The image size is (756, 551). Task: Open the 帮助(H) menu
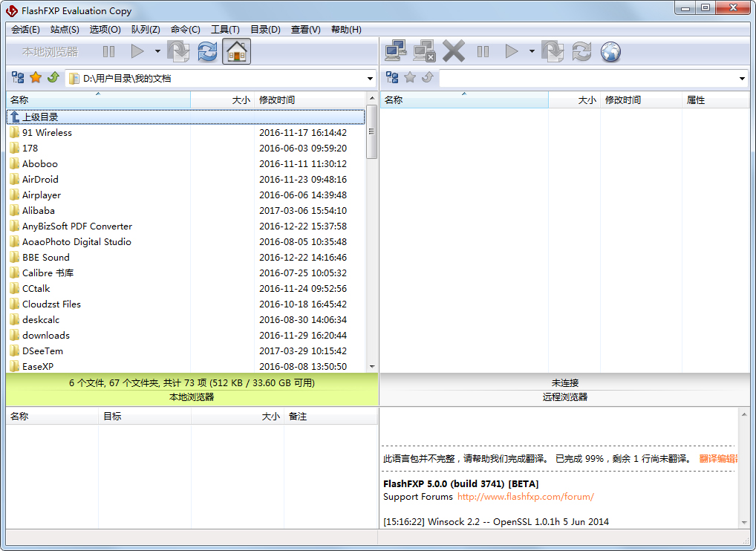[x=346, y=30]
